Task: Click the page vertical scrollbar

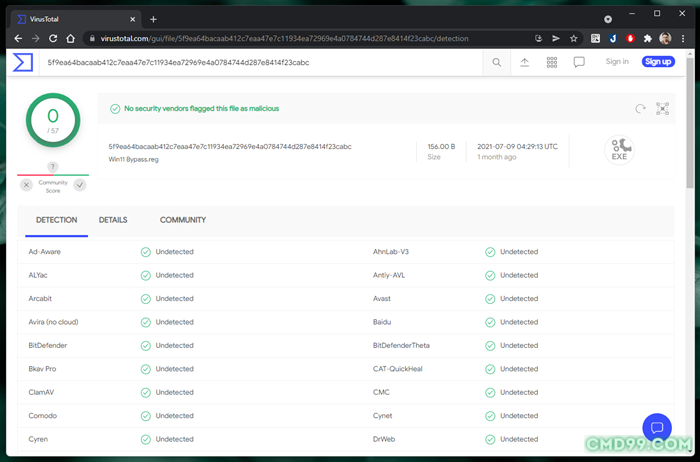Action: tap(690, 123)
